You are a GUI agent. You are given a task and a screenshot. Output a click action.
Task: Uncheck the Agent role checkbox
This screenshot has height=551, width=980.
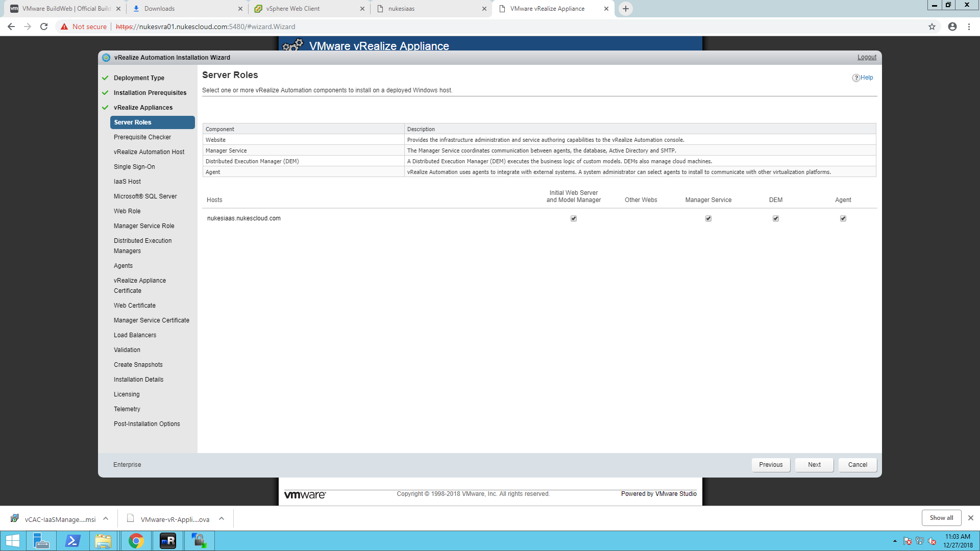pos(843,218)
